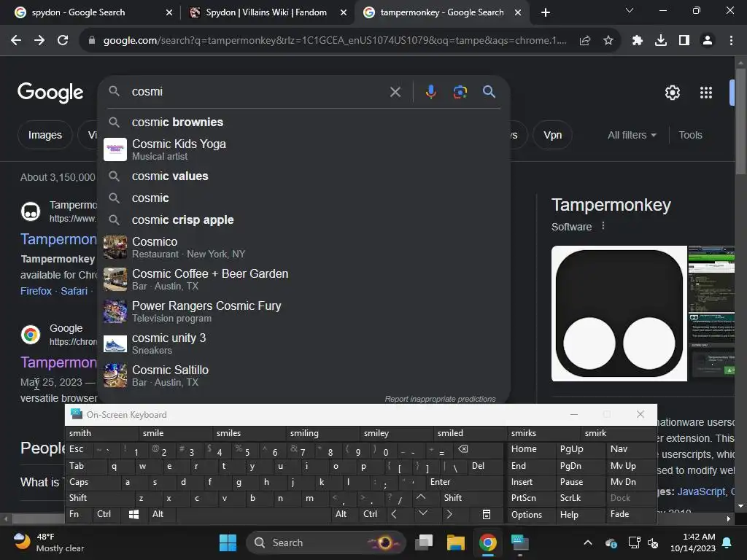Viewport: 747px width, 560px height.
Task: Go forward with the browser forward arrow
Action: 39,41
